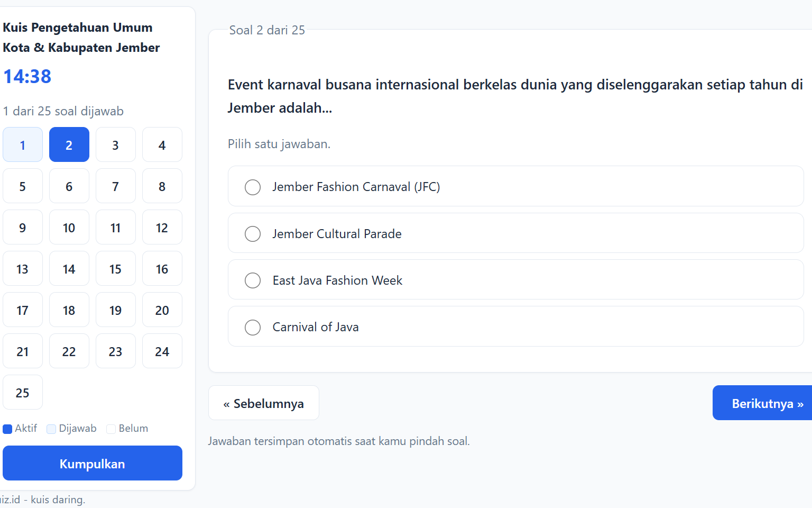Open question 14
Viewport: 812px width, 508px height.
[x=69, y=268]
